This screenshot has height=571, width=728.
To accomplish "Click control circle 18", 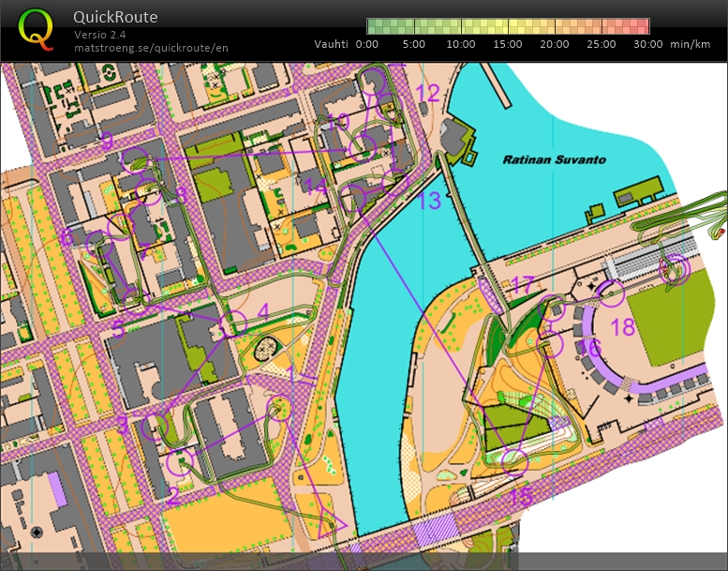I will (611, 293).
